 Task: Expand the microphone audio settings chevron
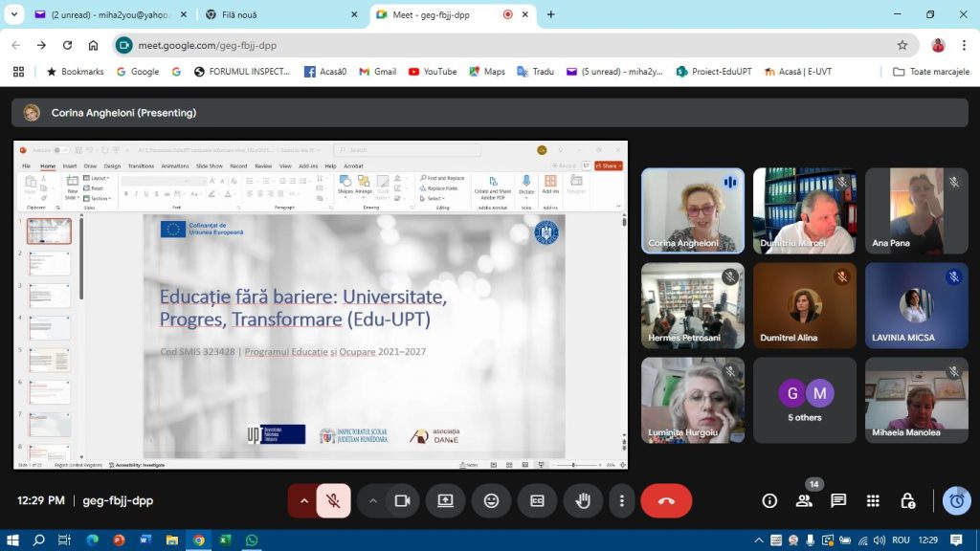[304, 500]
